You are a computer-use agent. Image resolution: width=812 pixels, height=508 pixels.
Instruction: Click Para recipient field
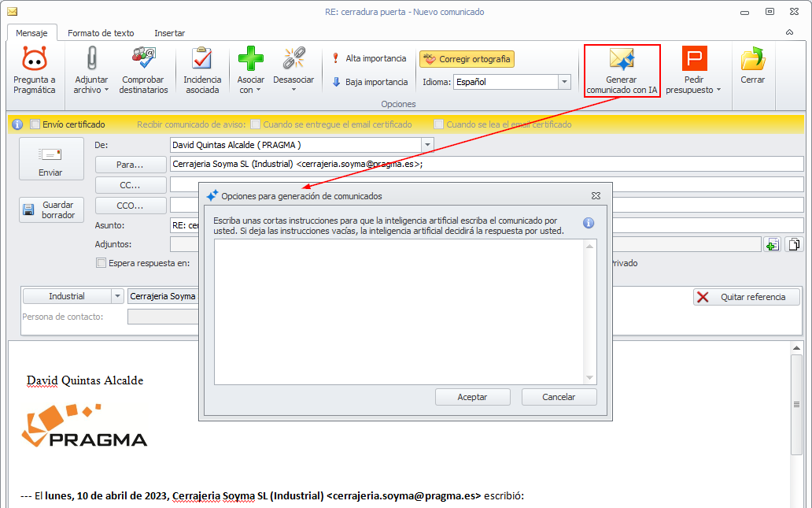pyautogui.click(x=486, y=165)
